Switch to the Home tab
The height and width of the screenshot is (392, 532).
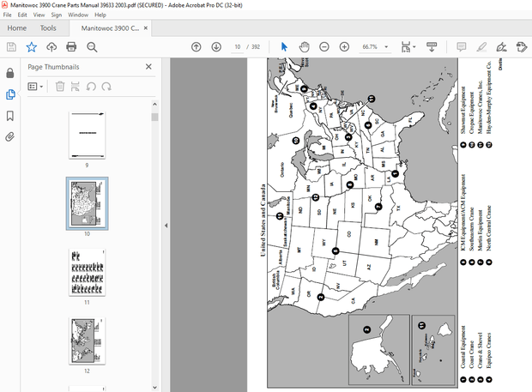pyautogui.click(x=17, y=28)
